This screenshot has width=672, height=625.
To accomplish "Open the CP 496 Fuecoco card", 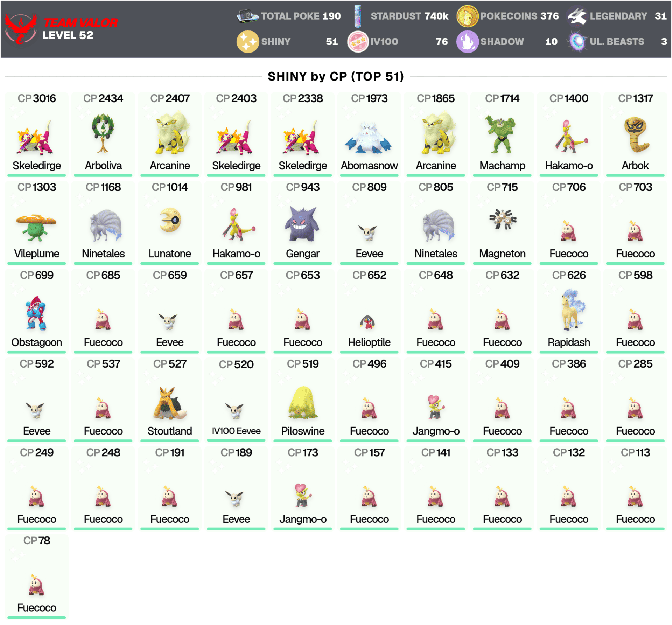I will coord(369,400).
